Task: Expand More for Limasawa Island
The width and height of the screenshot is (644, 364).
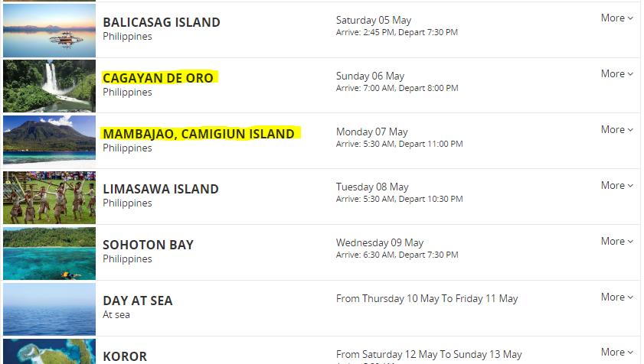Action: coord(617,186)
